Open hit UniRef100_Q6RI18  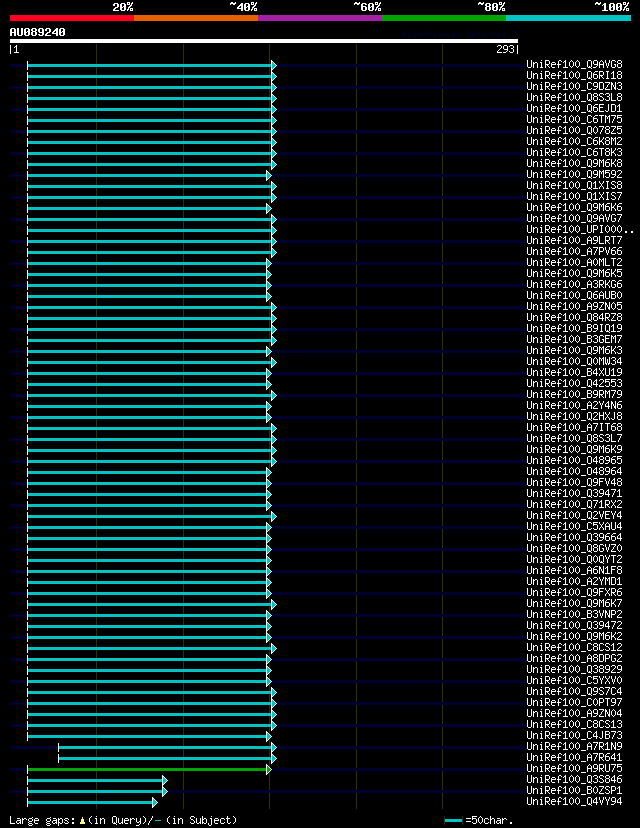pyautogui.click(x=575, y=76)
